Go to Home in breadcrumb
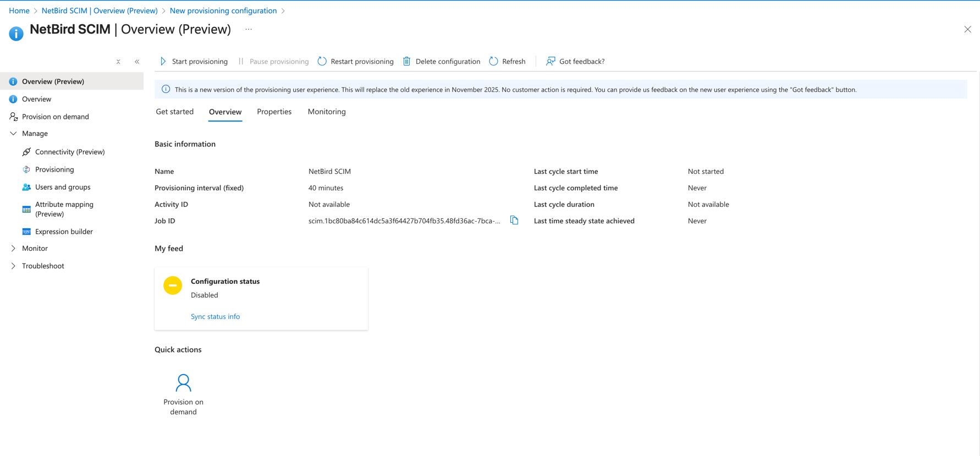Image resolution: width=980 pixels, height=456 pixels. 19,10
